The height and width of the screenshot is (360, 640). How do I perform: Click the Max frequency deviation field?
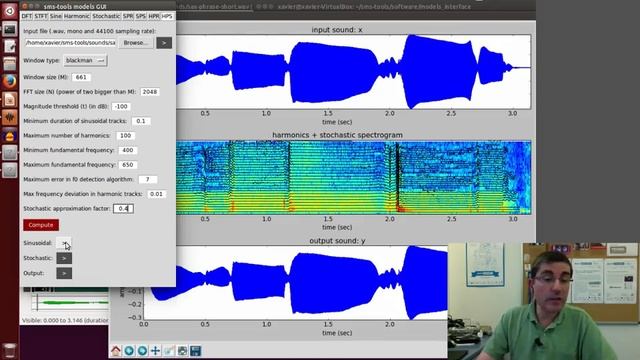coord(156,194)
